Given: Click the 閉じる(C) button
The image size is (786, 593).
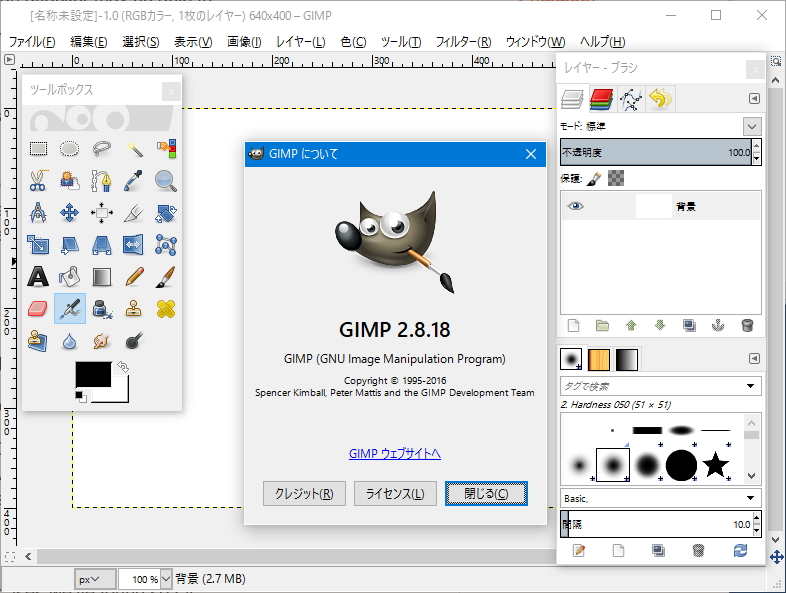Looking at the screenshot, I should 486,494.
